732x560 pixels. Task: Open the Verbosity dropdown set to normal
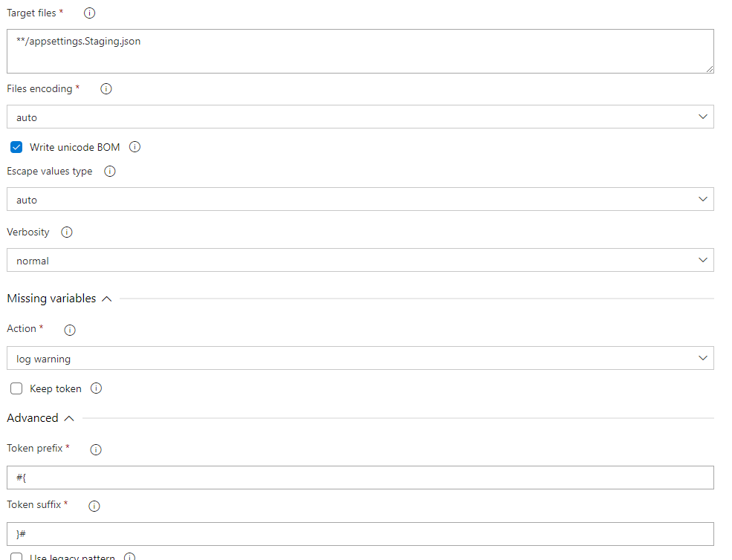click(703, 260)
